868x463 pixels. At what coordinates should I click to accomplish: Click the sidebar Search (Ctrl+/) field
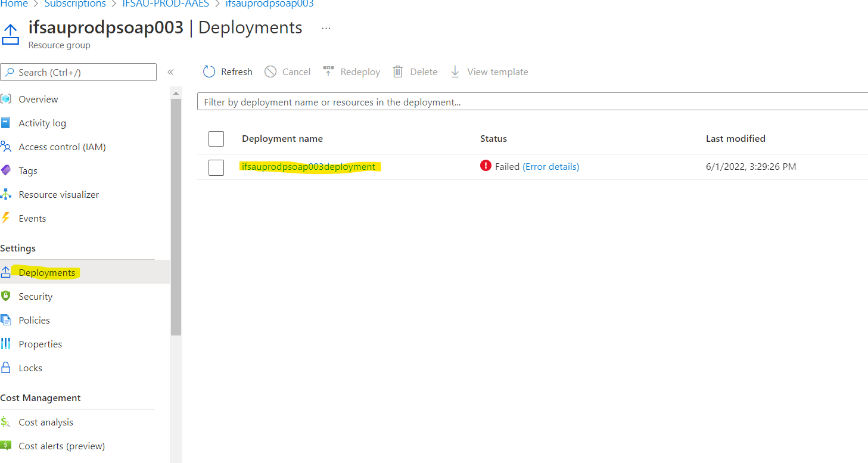click(x=78, y=72)
